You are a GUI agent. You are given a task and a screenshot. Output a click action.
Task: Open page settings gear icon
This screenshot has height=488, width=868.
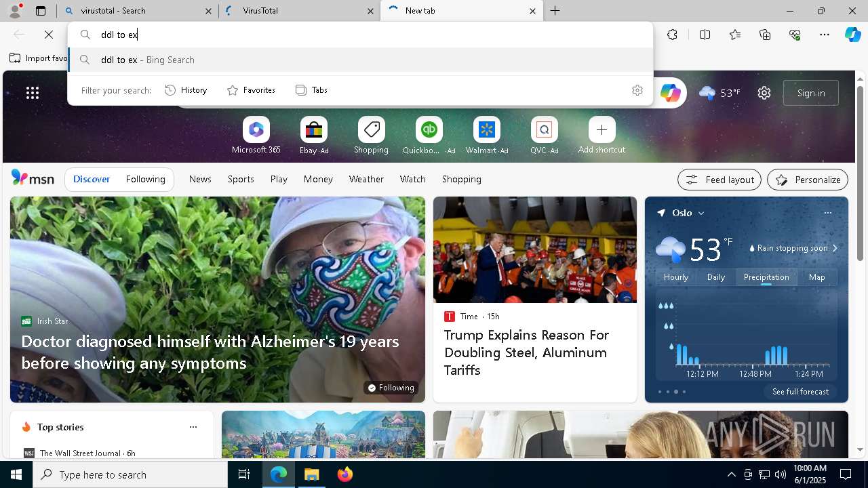click(x=764, y=93)
